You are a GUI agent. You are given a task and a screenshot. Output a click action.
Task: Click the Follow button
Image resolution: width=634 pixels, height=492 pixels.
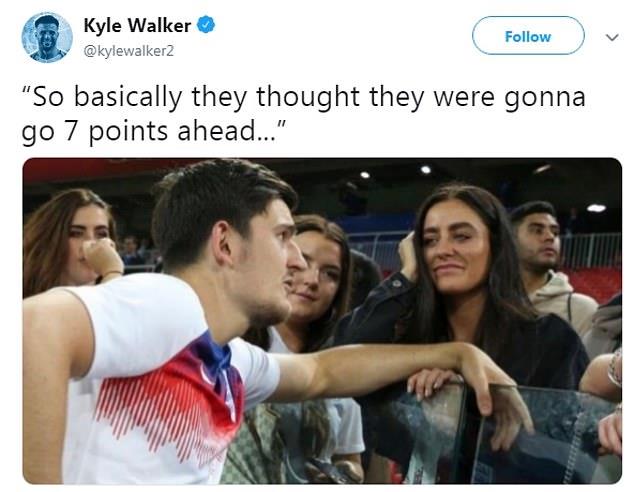click(528, 36)
